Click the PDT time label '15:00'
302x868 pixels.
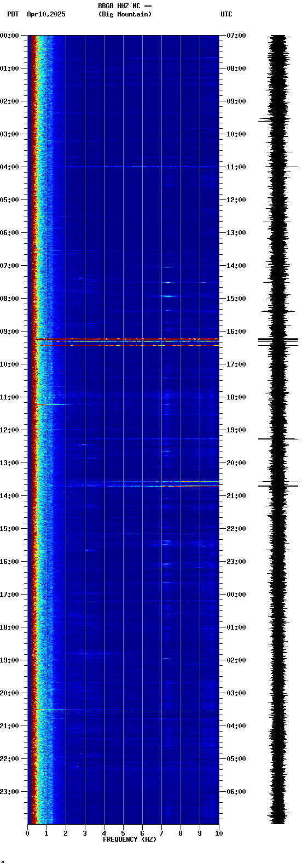pyautogui.click(x=9, y=529)
